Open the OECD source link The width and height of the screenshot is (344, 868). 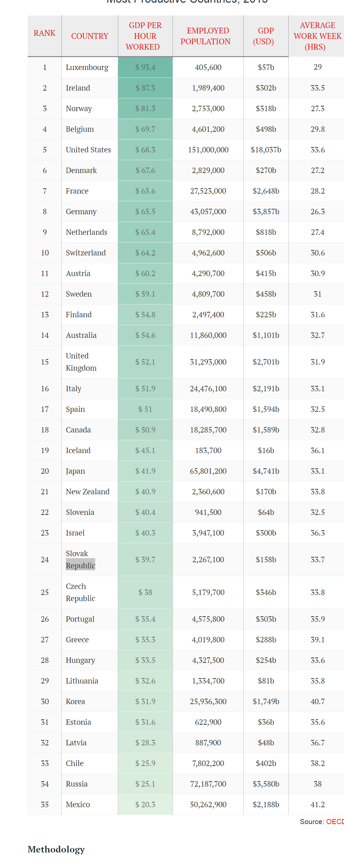(x=335, y=821)
